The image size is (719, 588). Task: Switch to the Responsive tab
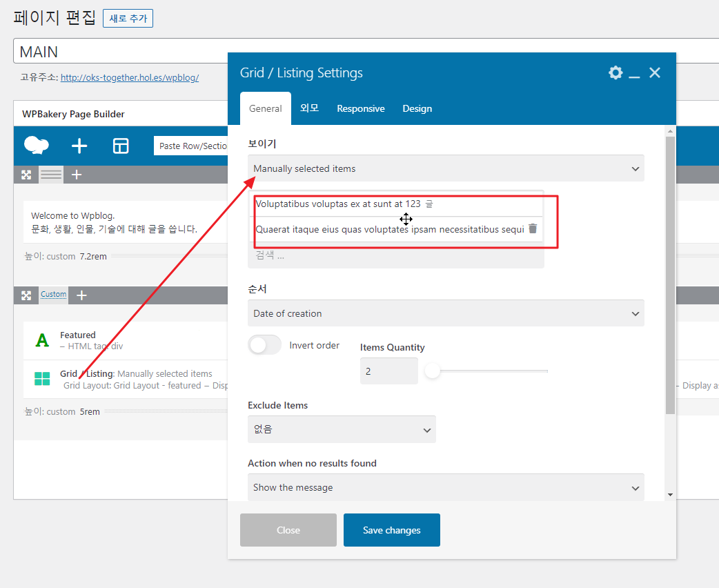click(x=361, y=109)
